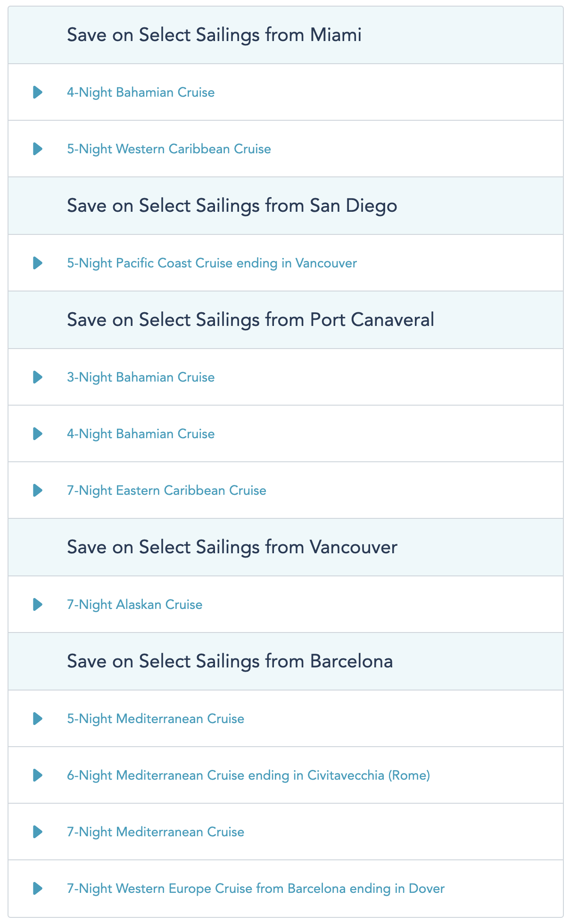Expand arrow beside 6-Night Mediterranean Cruise to Civitavecchia
Viewport: 570px width, 924px height.
38,775
